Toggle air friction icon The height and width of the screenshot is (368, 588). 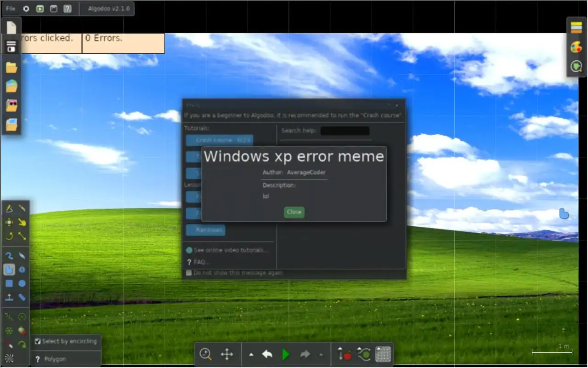(364, 354)
